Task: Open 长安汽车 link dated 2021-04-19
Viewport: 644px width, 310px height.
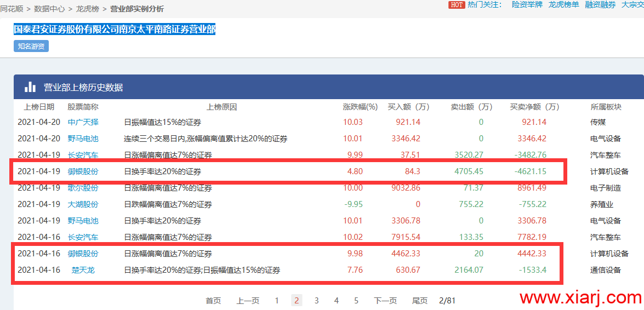Action: (x=83, y=155)
